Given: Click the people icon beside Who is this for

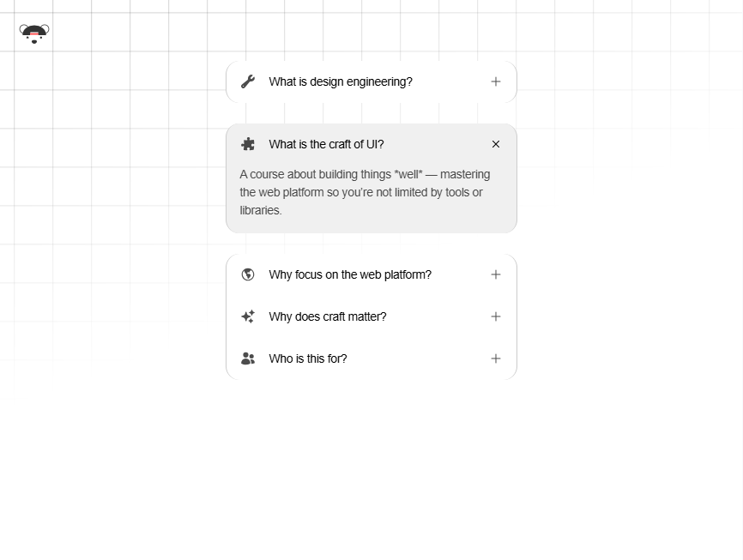Looking at the screenshot, I should (x=248, y=358).
